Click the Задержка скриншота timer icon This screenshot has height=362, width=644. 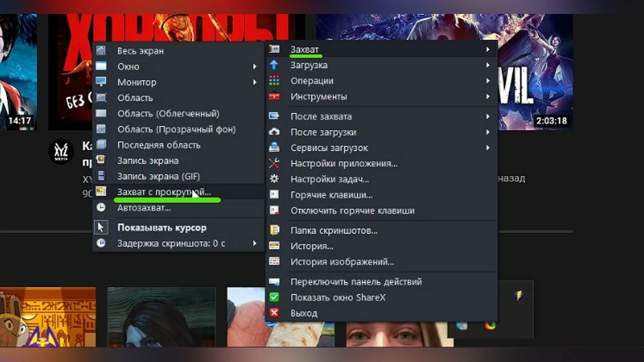101,243
